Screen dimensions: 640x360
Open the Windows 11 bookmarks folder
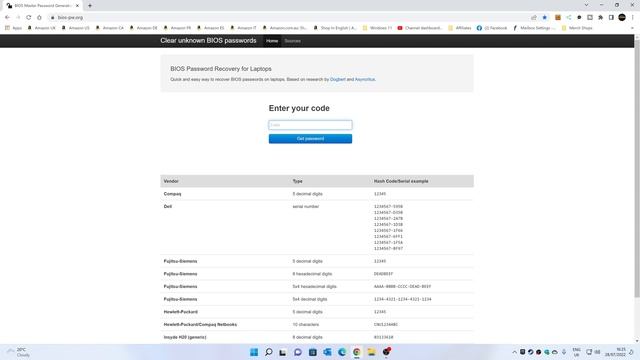tap(378, 28)
